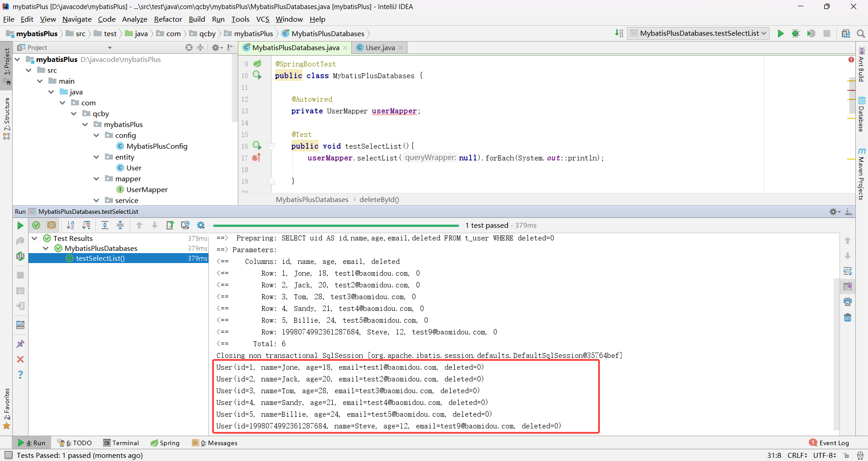
Task: Collapse the entity package node
Action: [x=96, y=157]
